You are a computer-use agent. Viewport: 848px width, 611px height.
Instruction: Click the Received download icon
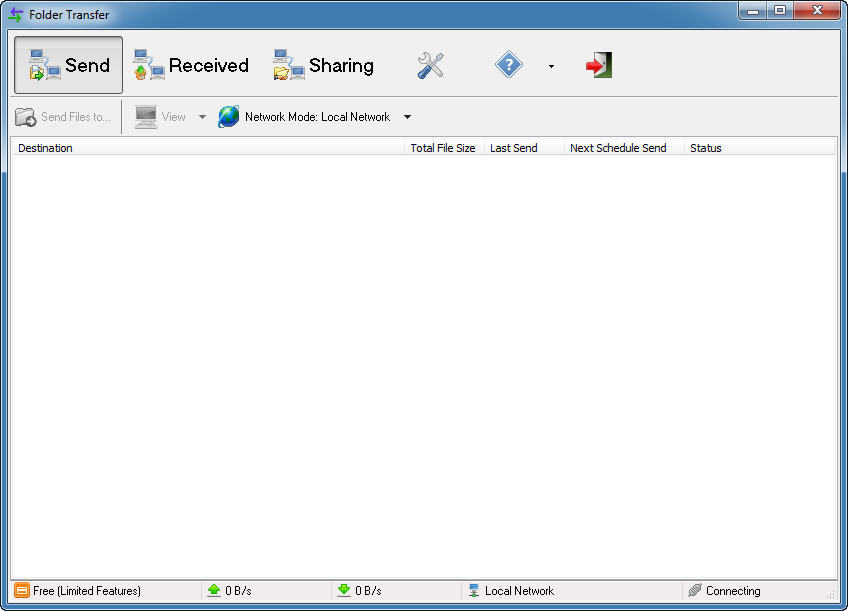point(148,65)
